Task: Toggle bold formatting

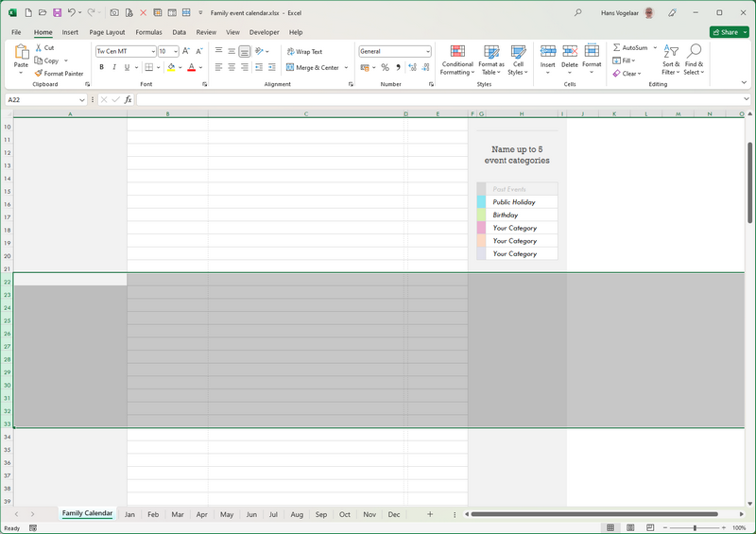Action: (101, 67)
